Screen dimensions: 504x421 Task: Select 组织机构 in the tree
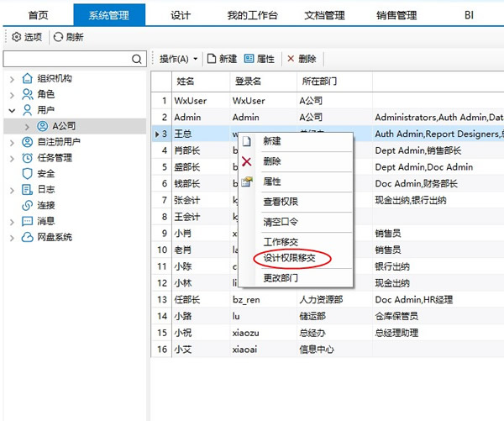coord(60,78)
